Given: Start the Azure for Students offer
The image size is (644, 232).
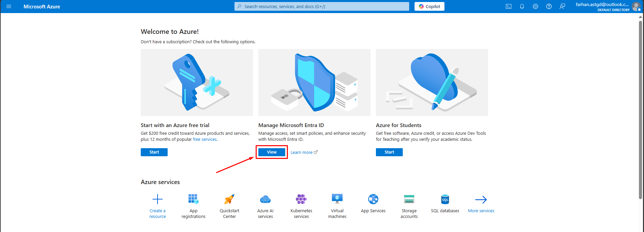Looking at the screenshot, I should click(389, 152).
